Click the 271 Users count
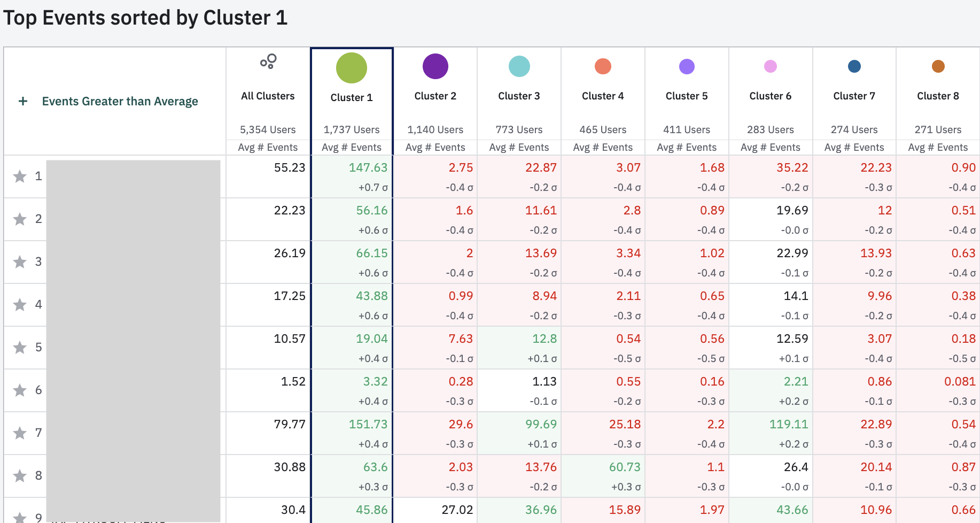The height and width of the screenshot is (523, 980). [938, 130]
